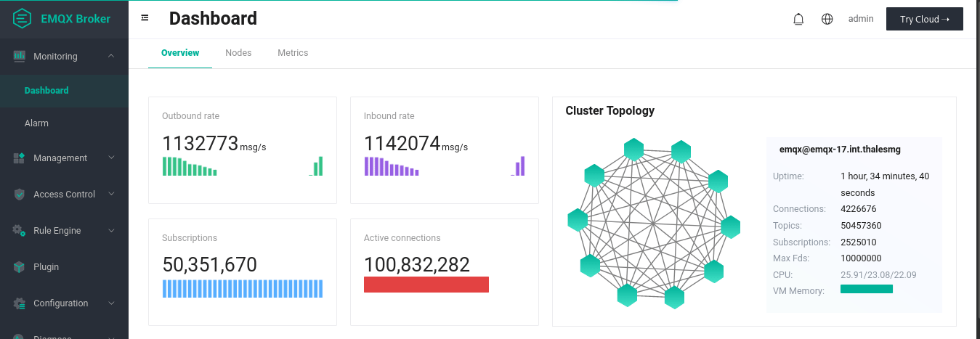980x339 pixels.
Task: Select the topmost right node in Cluster Topology
Action: click(x=681, y=151)
